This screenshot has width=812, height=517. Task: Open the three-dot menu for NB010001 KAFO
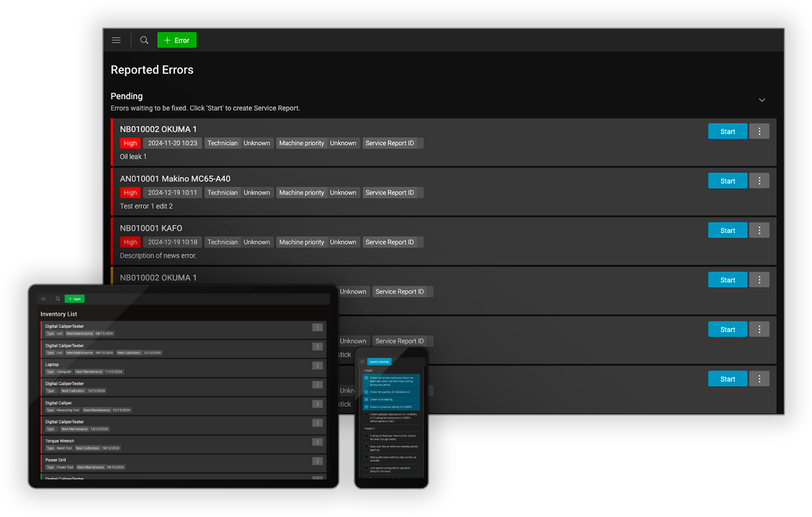[759, 230]
